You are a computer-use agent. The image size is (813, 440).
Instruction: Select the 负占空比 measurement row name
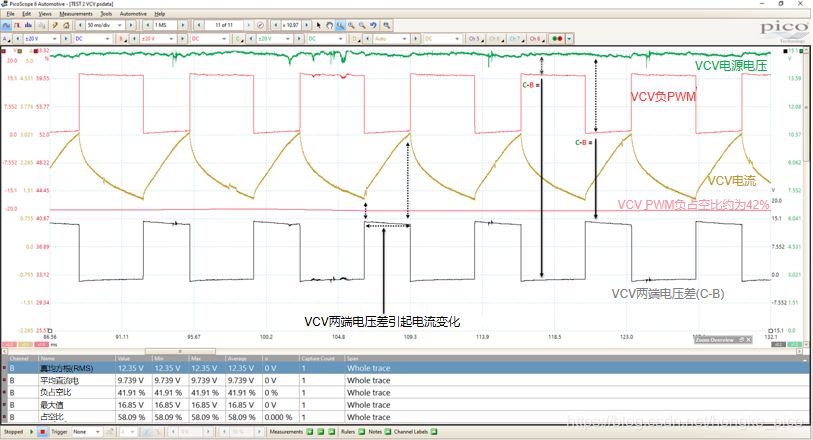click(55, 392)
